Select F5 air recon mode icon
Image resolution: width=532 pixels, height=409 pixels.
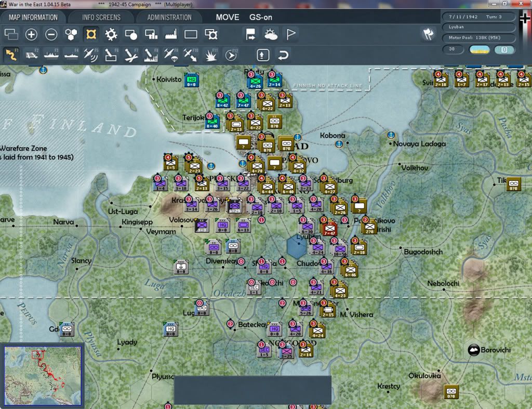pos(91,55)
